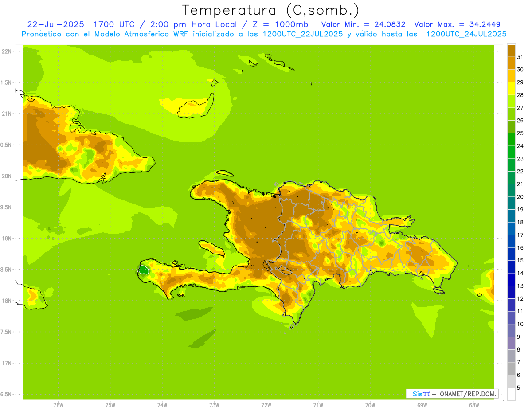Screen dimensions: 532x411
Task: Click the "72W" longitude label
Action: pyautogui.click(x=266, y=405)
